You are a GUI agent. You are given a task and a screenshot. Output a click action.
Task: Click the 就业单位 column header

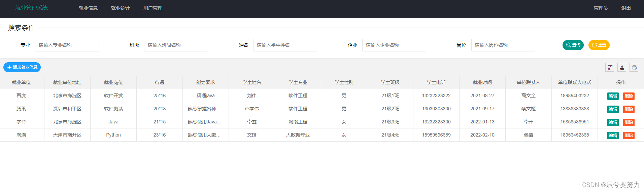click(x=21, y=82)
